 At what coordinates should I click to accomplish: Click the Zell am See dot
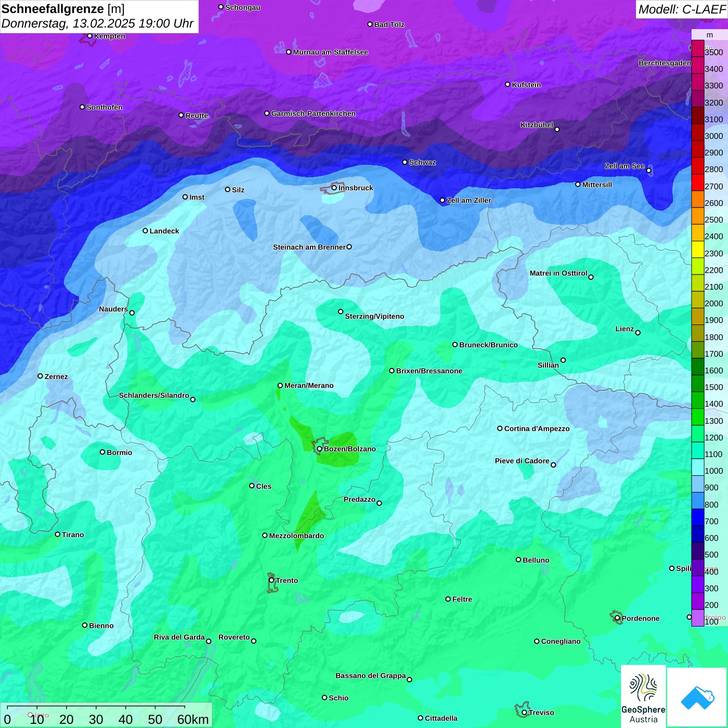tap(648, 171)
